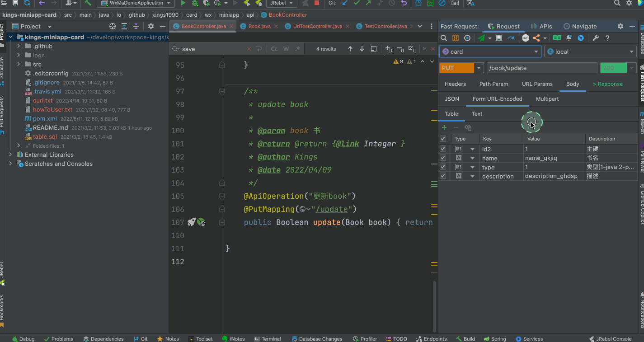
Task: Click the green plus add row icon
Action: 444,128
